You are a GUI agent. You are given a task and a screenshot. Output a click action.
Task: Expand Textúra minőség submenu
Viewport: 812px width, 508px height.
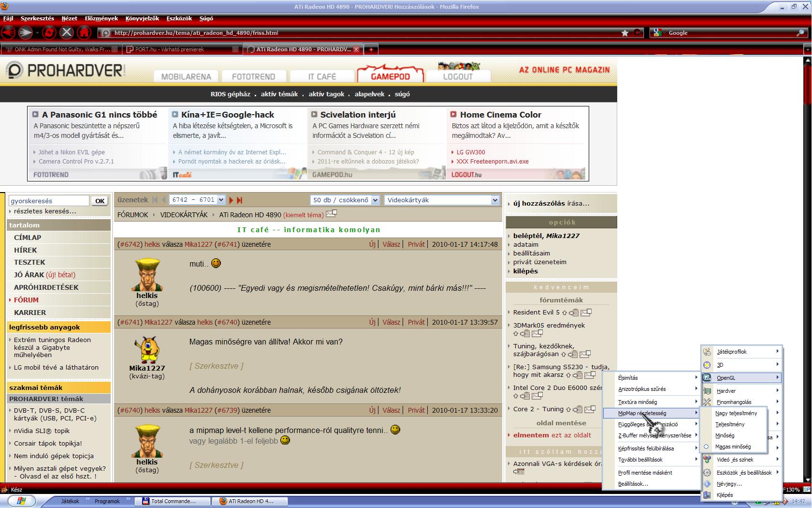coord(651,402)
